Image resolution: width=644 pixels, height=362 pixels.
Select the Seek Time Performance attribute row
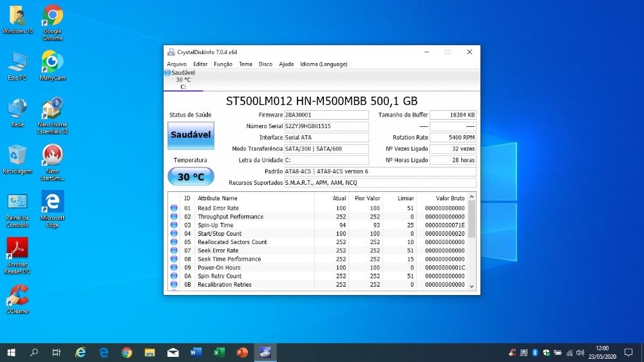[x=317, y=260]
